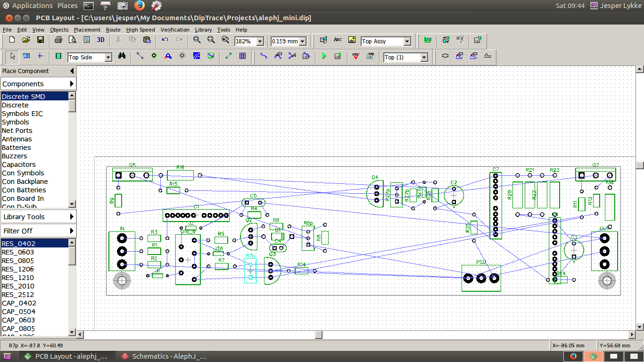Select the default arrow pointer tool

pyautogui.click(x=13, y=56)
